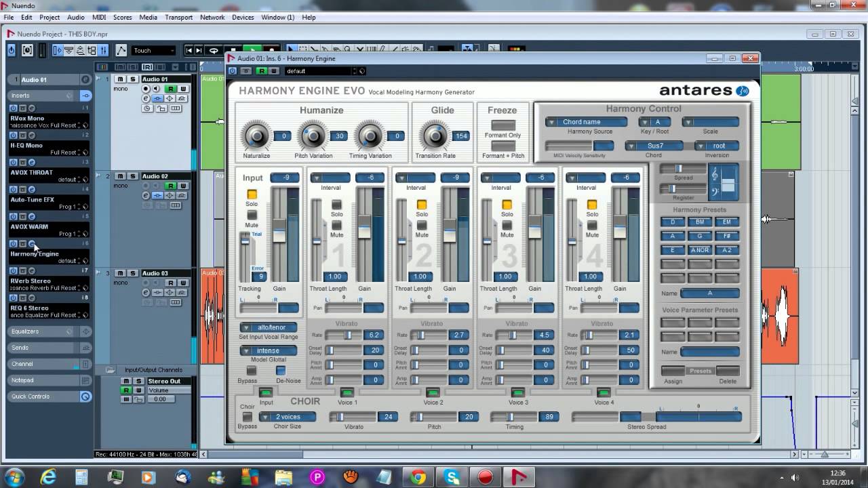Open the Chord dropdown showing Sus7

tap(653, 146)
